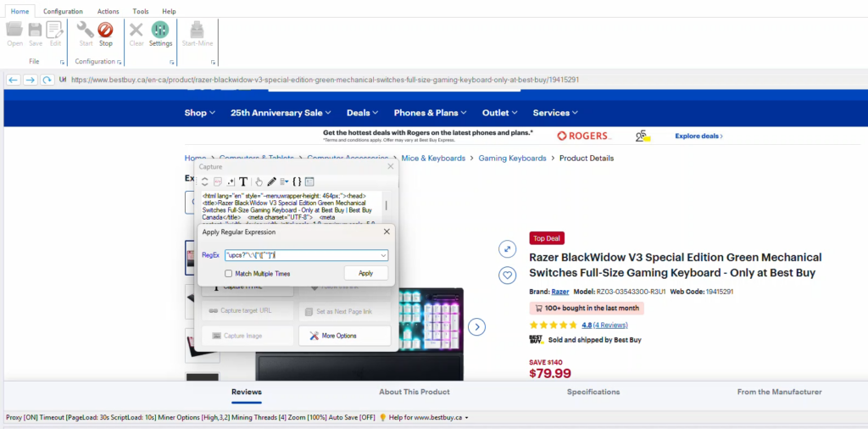Go back with browser back arrow
Viewport: 868px width, 429px height.
[x=14, y=80]
